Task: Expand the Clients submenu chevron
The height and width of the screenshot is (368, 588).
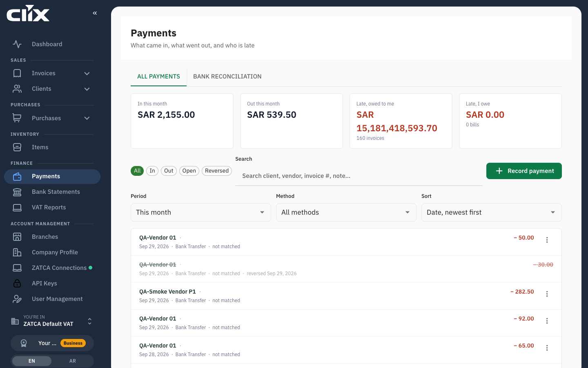Action: [x=87, y=89]
